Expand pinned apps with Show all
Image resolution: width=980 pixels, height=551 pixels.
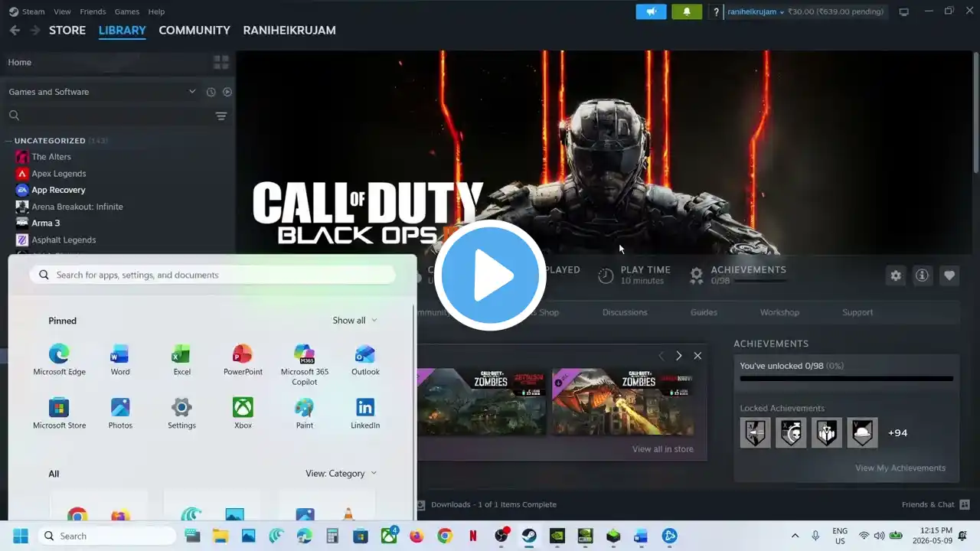354,321
